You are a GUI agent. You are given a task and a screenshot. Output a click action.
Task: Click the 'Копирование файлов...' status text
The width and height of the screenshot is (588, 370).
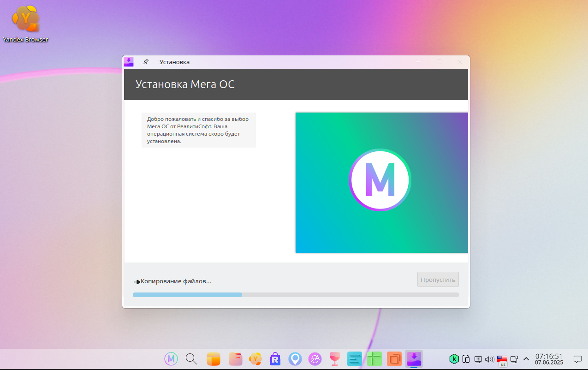[x=176, y=281]
